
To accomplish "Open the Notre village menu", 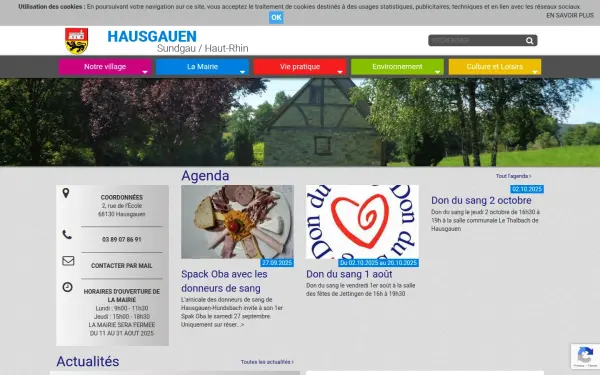I will point(105,67).
